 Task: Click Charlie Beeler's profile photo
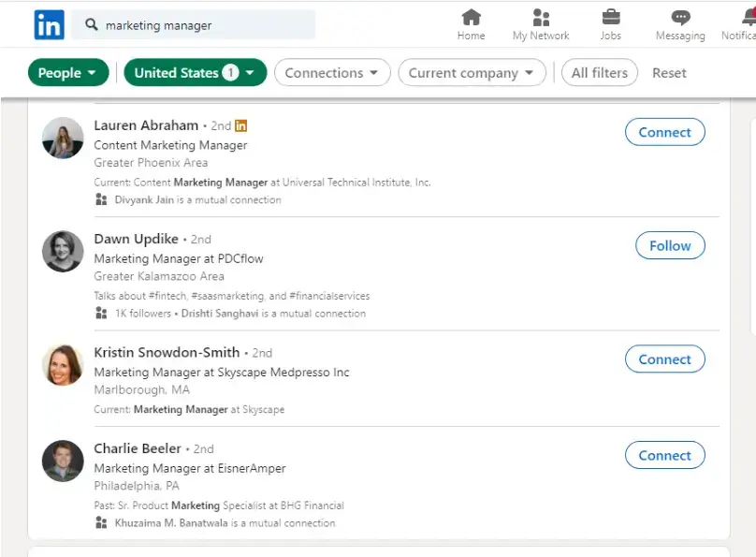62,461
